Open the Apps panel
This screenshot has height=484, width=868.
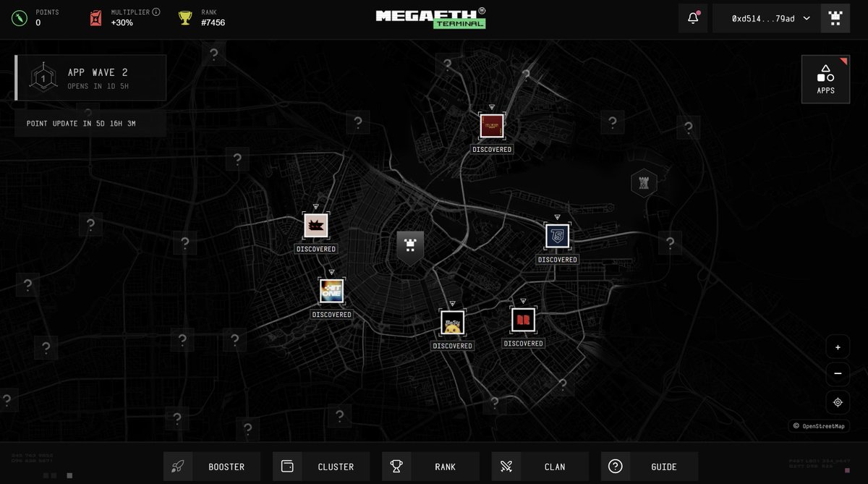[825, 80]
